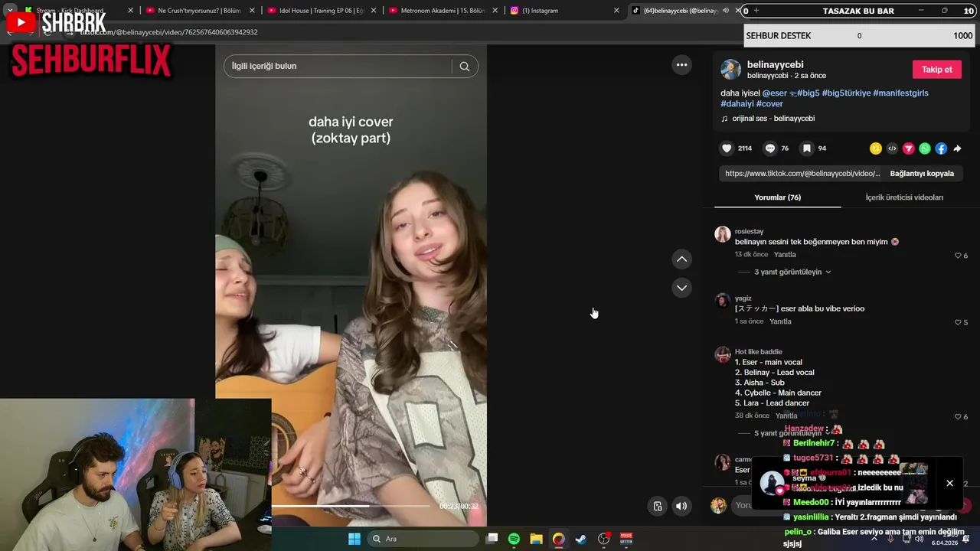Save video with the bookmark icon
The image size is (980, 551).
click(807, 148)
